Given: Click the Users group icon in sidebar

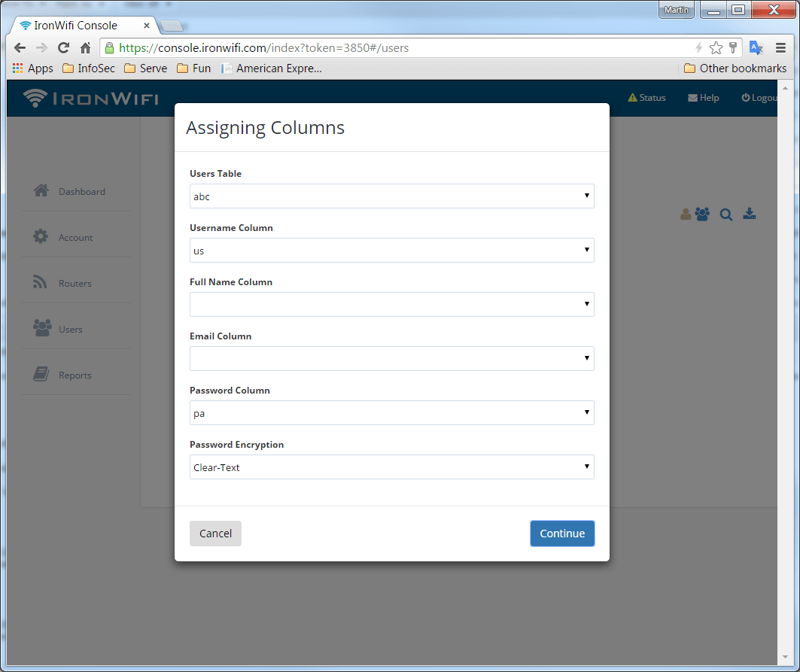Looking at the screenshot, I should (x=42, y=328).
